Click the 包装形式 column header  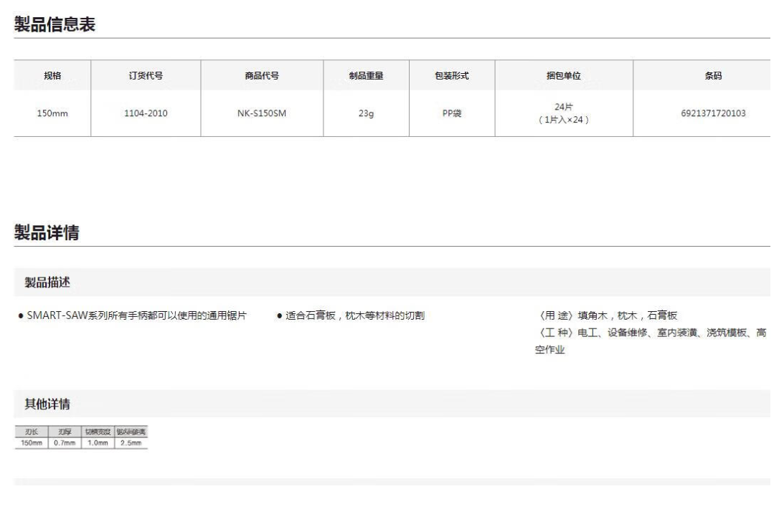pyautogui.click(x=452, y=76)
